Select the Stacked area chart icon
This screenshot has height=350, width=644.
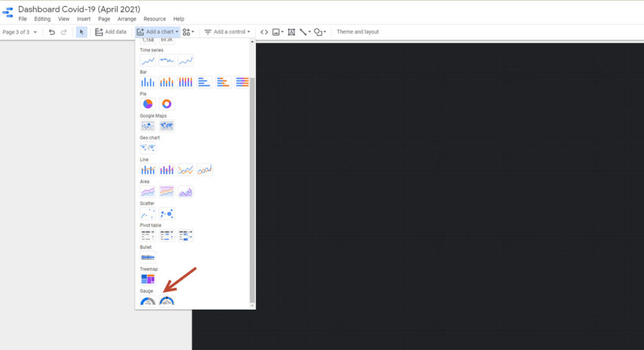[167, 192]
